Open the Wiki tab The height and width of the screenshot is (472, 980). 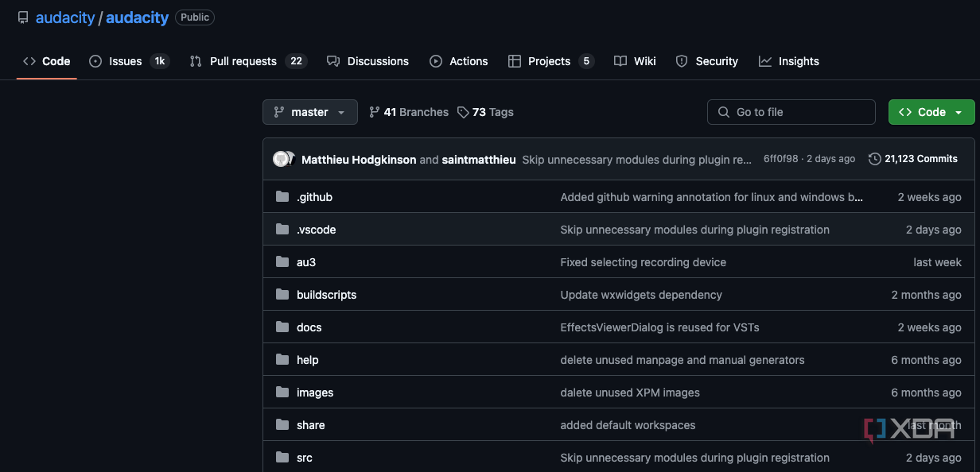point(636,61)
